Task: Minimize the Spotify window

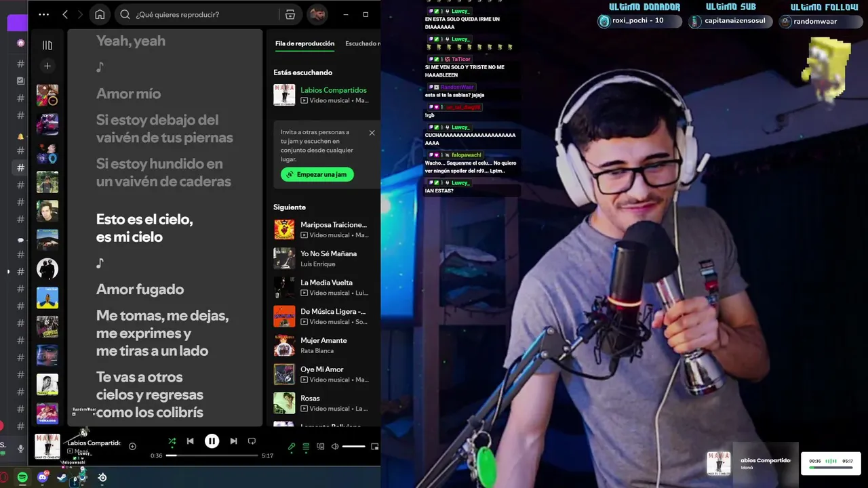Action: click(344, 14)
